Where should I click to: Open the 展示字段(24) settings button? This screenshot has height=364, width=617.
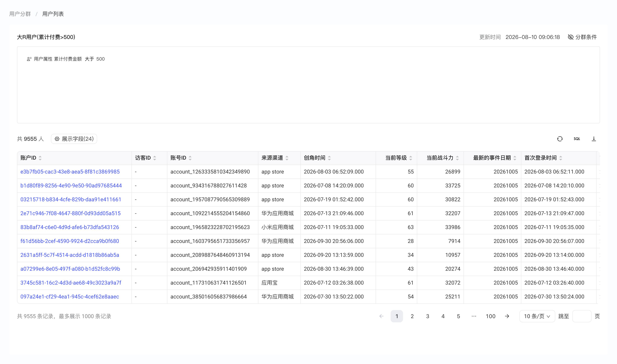[74, 139]
